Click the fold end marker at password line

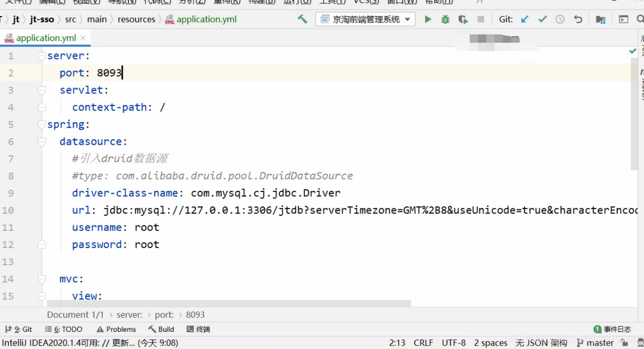click(42, 245)
